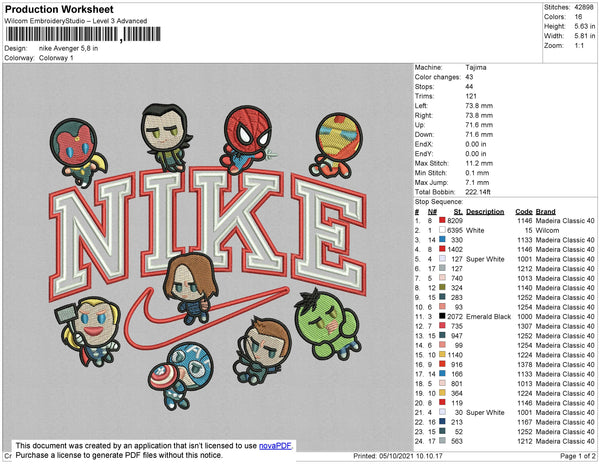
Task: Click the gray swatch in stop row 24
Action: click(x=442, y=441)
